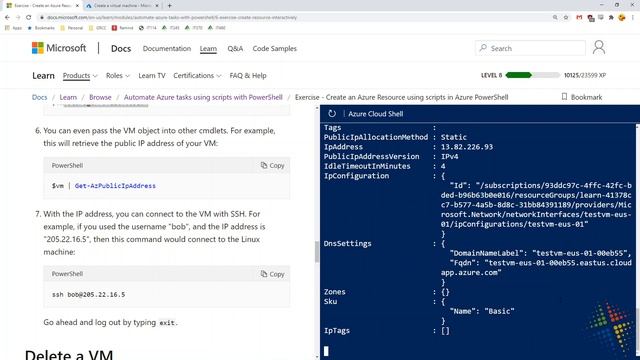
Task: Open the Chrome profile avatar
Action: pyautogui.click(x=622, y=18)
